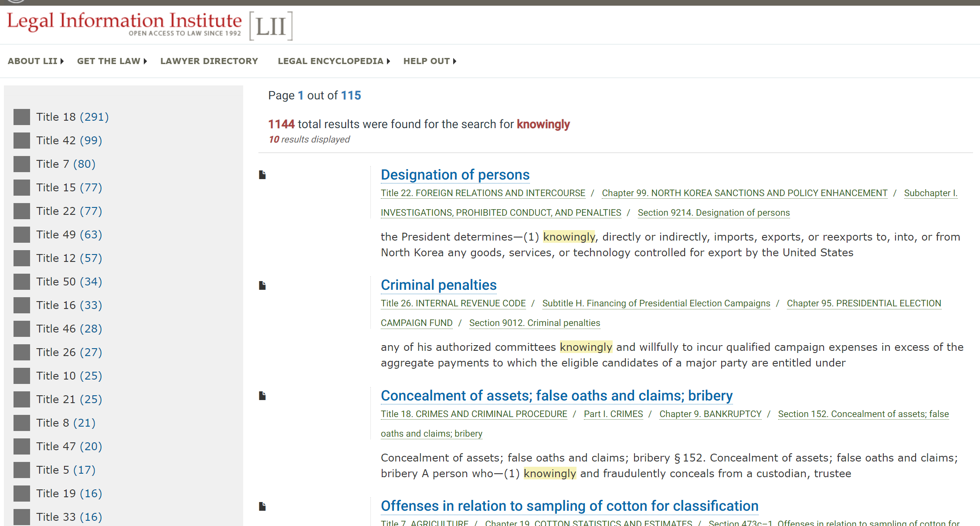Viewport: 980px width, 526px height.
Task: Click the document icon beside Concealment of assets
Action: (x=262, y=396)
